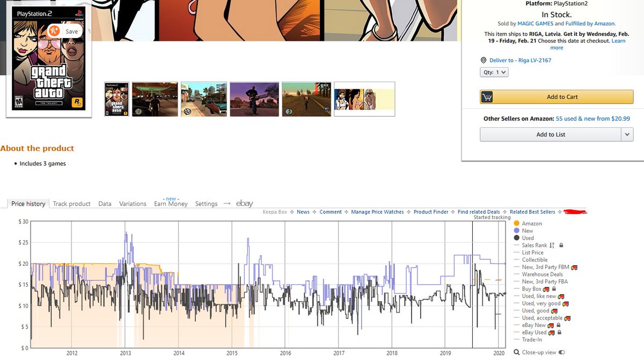This screenshot has width=644, height=356.
Task: Click the lock icon beside Buy Box
Action: [554, 289]
